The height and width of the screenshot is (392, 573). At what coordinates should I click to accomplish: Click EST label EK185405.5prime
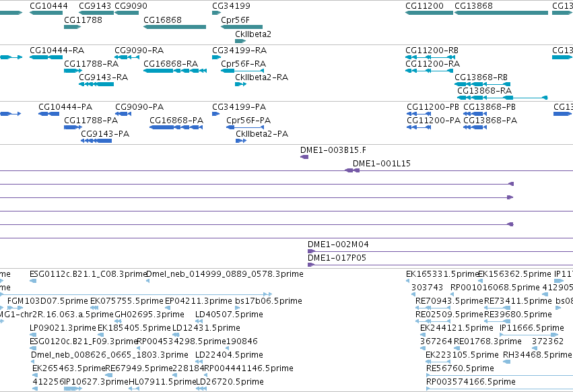[134, 328]
